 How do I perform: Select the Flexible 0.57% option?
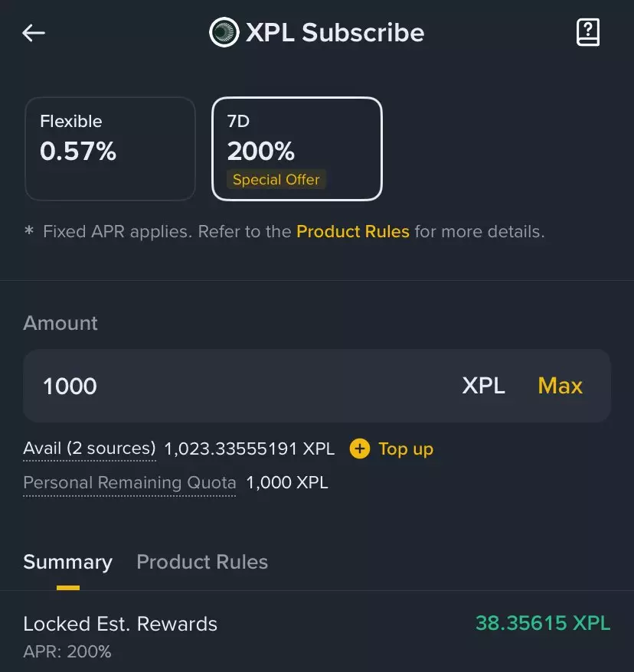point(109,148)
